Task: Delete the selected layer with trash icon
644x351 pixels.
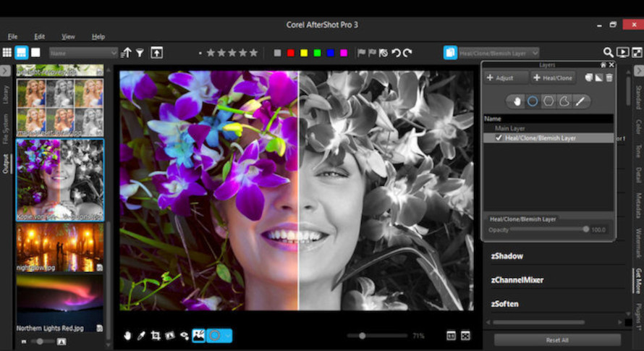Action: [609, 77]
